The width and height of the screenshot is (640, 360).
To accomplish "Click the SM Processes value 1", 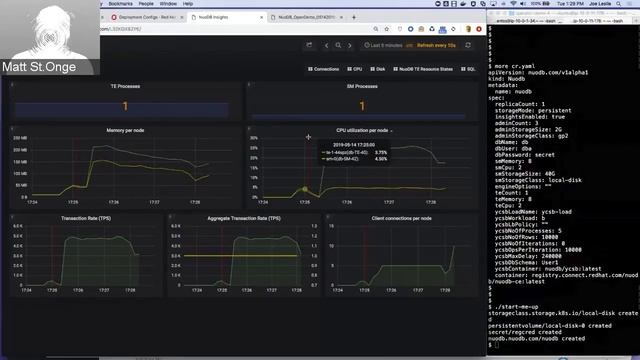I will click(362, 106).
